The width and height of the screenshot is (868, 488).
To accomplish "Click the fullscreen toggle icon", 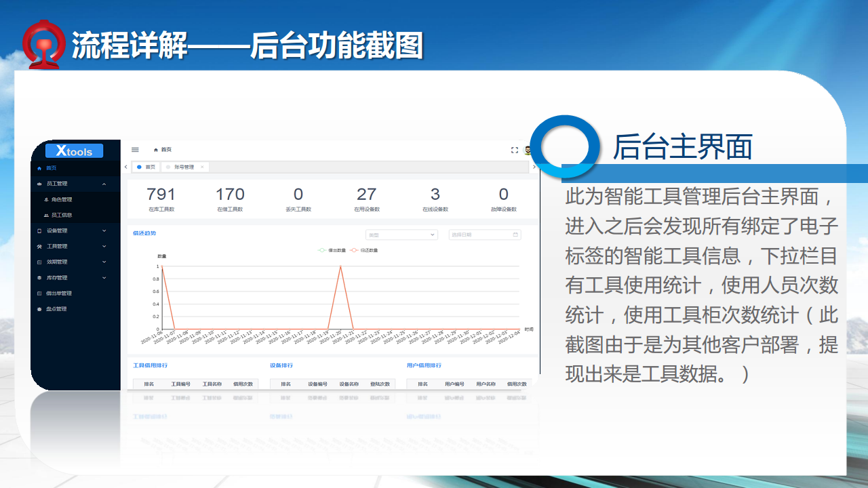I will pos(515,150).
